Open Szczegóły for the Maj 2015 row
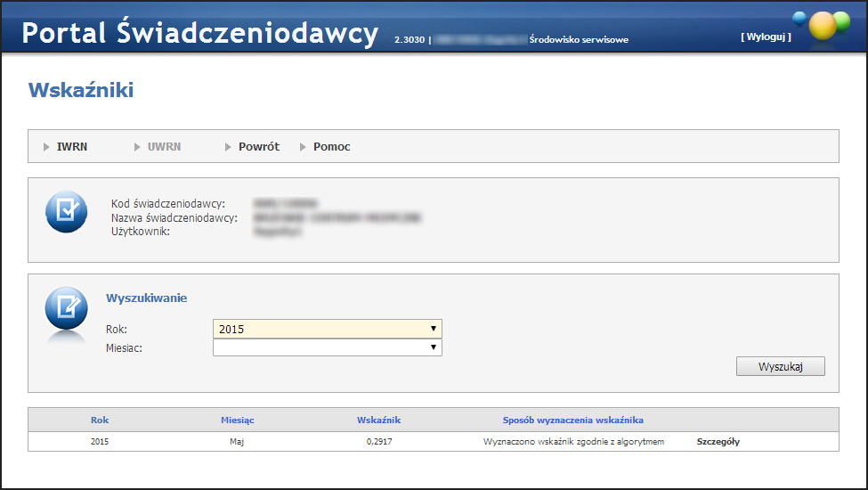Image resolution: width=868 pixels, height=490 pixels. point(718,442)
